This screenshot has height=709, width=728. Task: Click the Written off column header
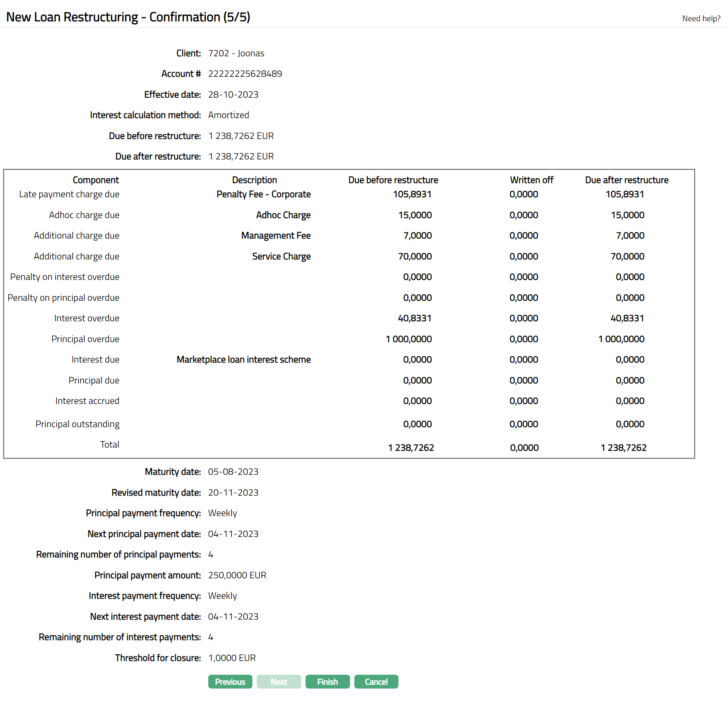532,180
